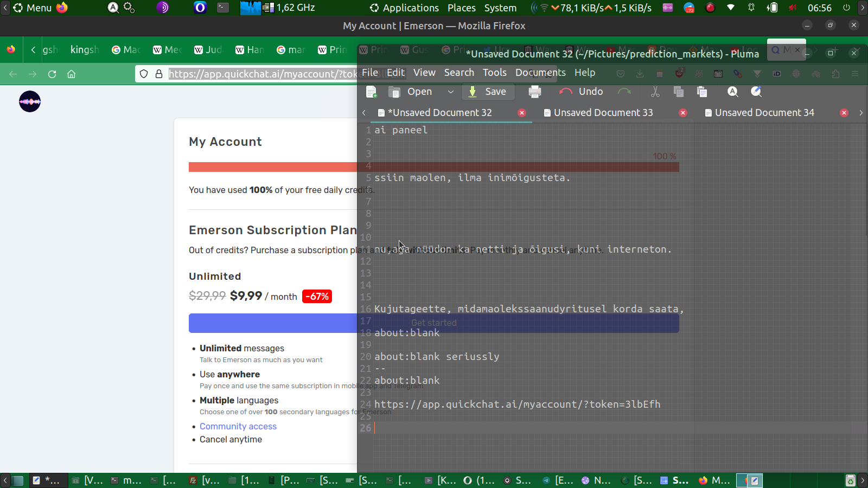Click the Copy icon in Pluma toolbar
Viewport: 868px width, 488px height.
point(678,92)
